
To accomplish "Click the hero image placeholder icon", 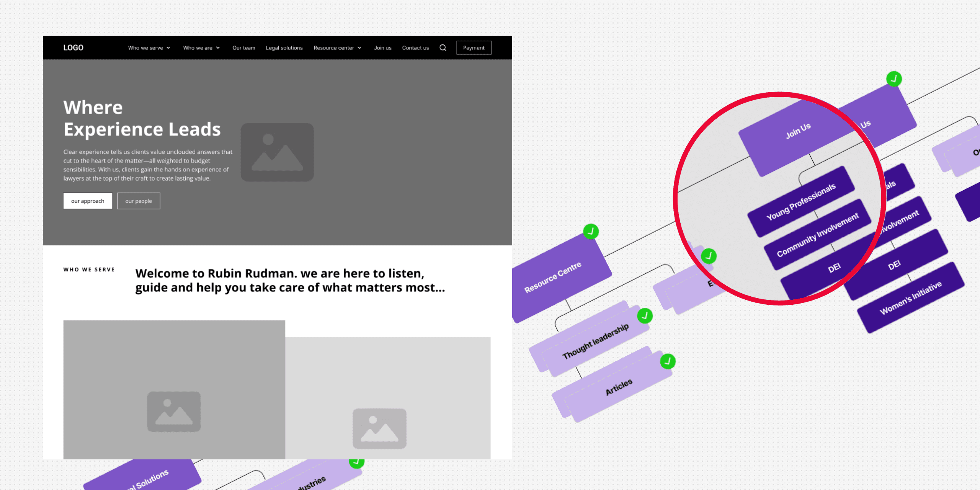I will (277, 152).
